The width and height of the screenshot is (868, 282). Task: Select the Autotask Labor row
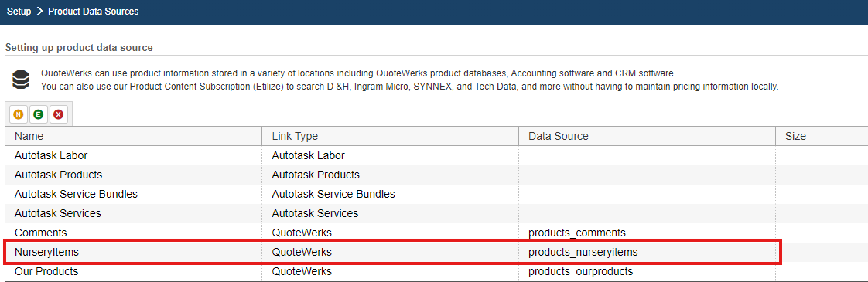point(437,155)
